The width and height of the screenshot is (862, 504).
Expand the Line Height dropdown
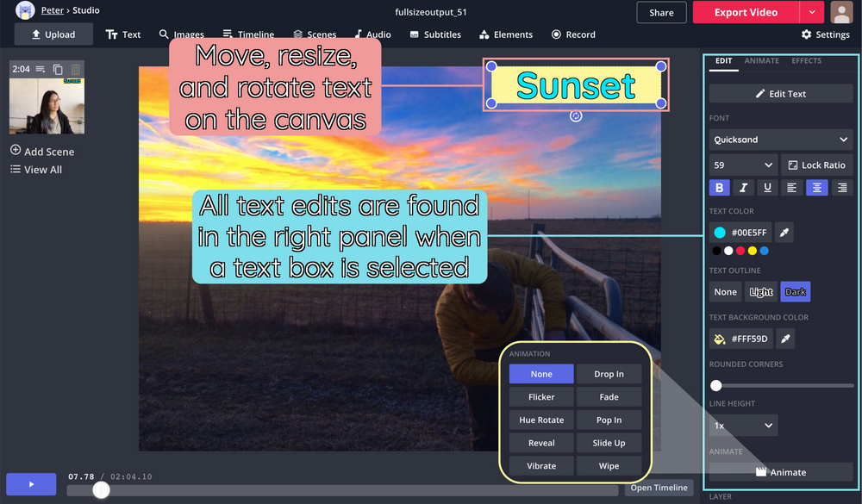742,425
